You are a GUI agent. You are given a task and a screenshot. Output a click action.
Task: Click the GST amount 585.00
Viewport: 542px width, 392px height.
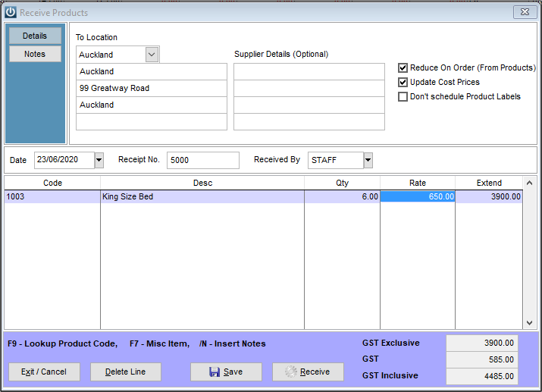point(482,359)
